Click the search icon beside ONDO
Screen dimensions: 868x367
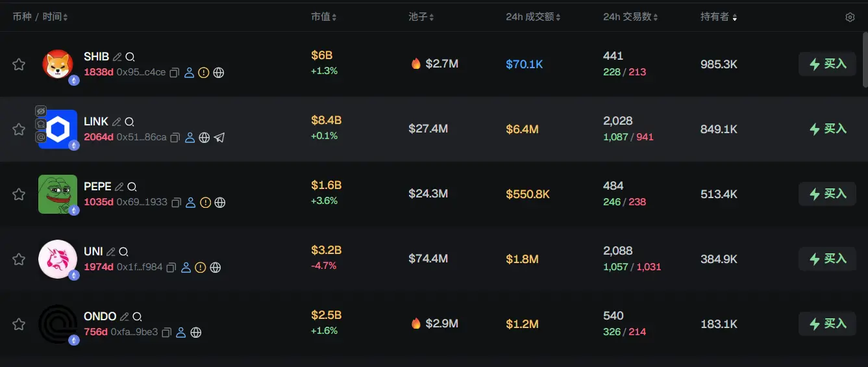(x=137, y=317)
